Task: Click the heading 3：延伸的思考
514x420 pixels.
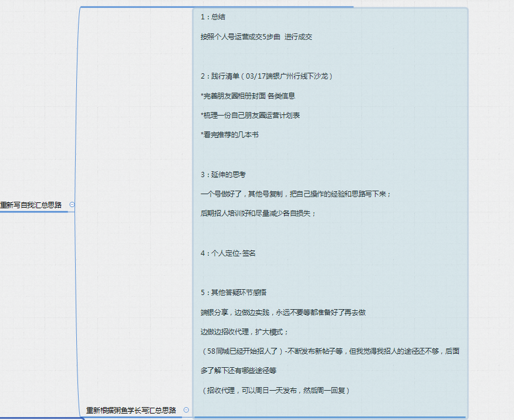Action: (x=223, y=174)
